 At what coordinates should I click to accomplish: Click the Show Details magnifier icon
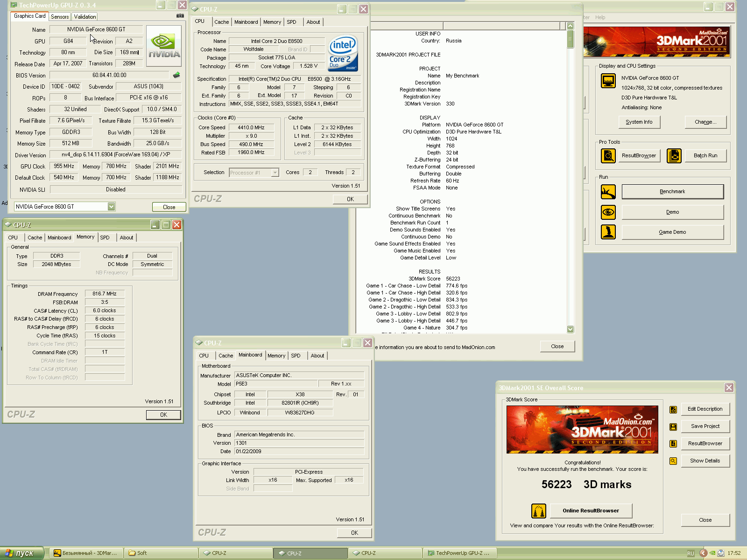pos(673,461)
